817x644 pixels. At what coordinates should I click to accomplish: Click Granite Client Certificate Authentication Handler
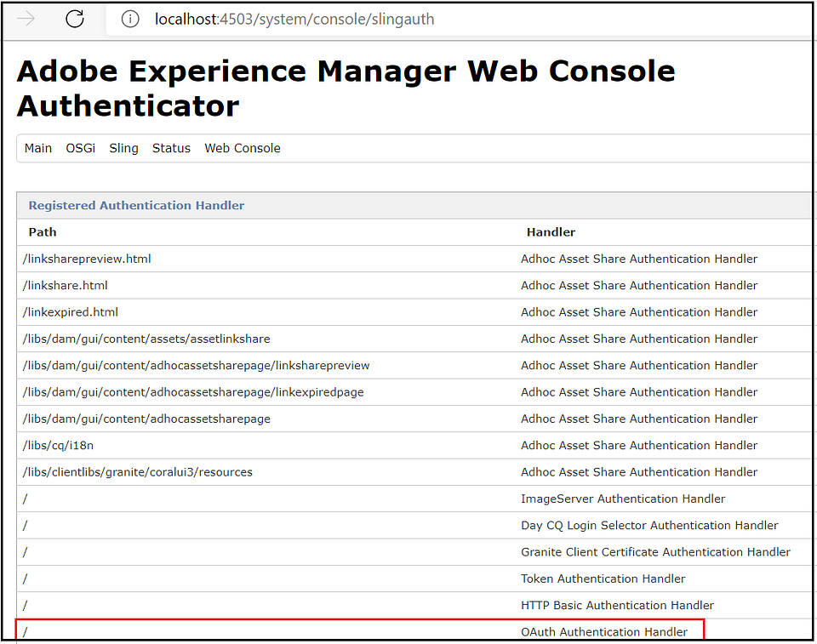655,552
